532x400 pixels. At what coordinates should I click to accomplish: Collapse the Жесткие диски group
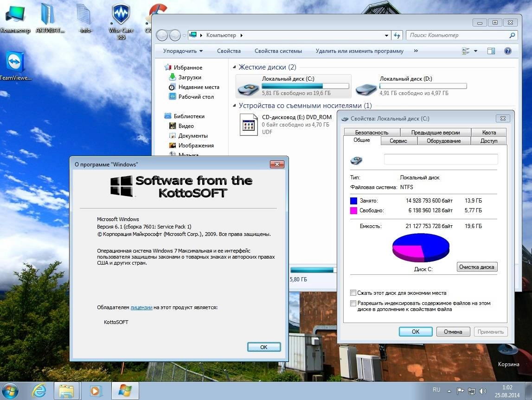(x=234, y=67)
